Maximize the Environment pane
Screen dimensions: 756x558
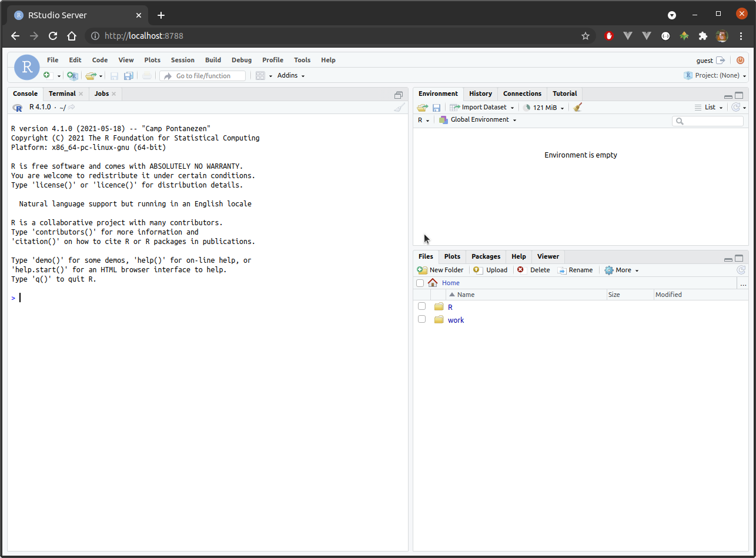[739, 95]
